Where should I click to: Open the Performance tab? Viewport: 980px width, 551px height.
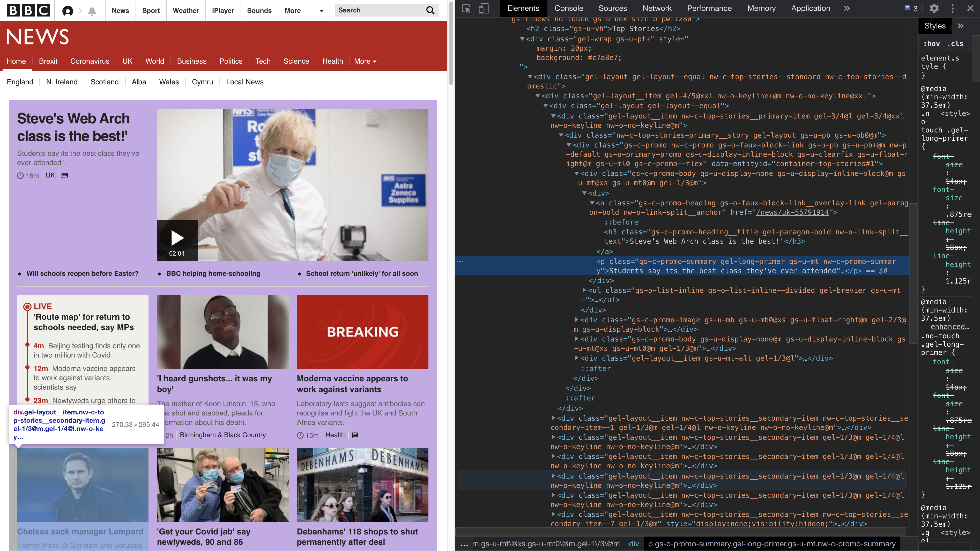click(x=709, y=8)
